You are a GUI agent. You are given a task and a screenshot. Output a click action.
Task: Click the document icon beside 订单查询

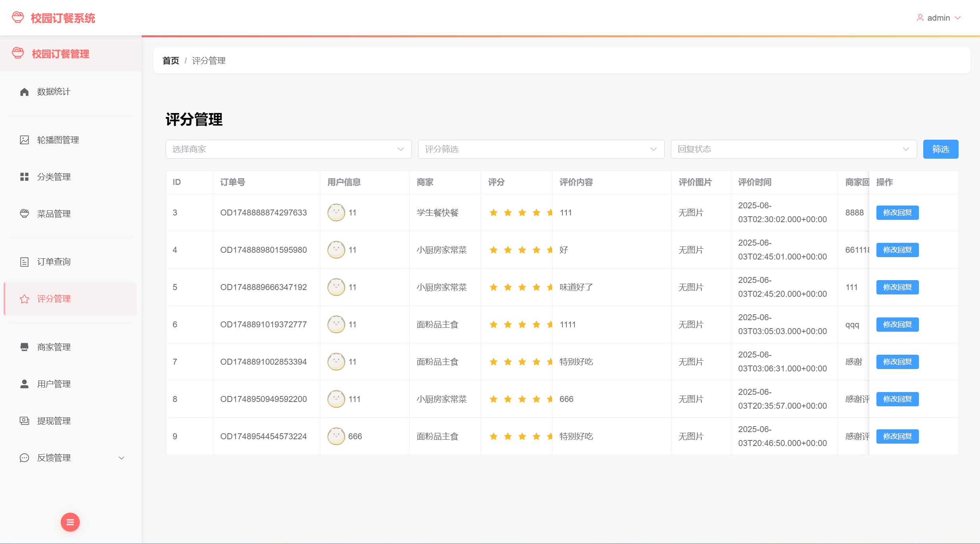click(24, 262)
